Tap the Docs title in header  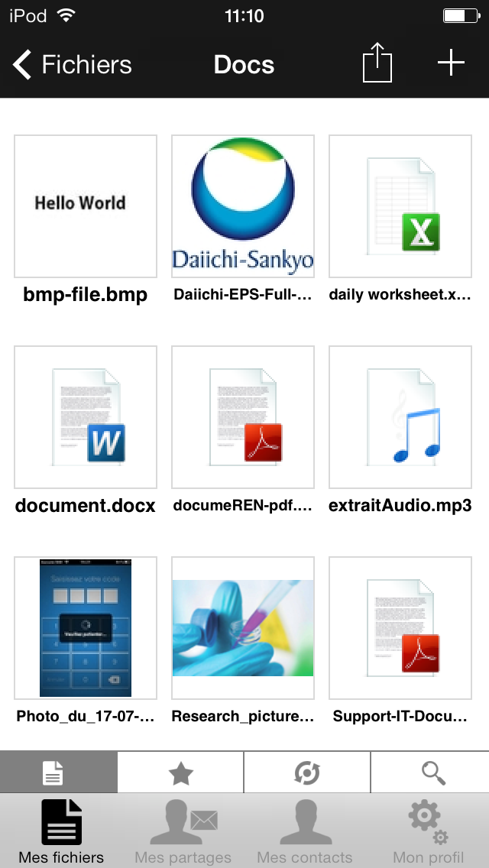[x=244, y=64]
